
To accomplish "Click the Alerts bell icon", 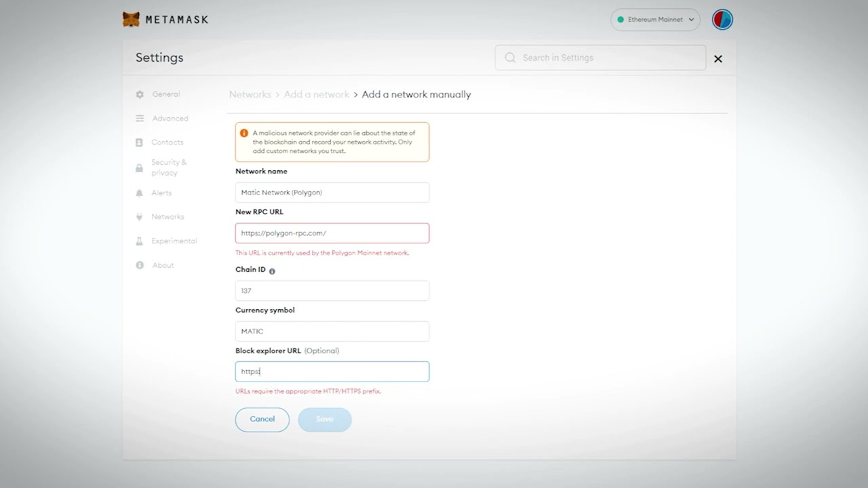I will click(x=140, y=193).
